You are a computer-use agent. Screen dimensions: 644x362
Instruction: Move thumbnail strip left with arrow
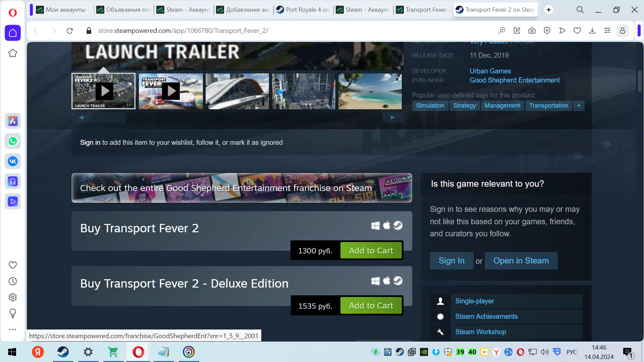(81, 117)
